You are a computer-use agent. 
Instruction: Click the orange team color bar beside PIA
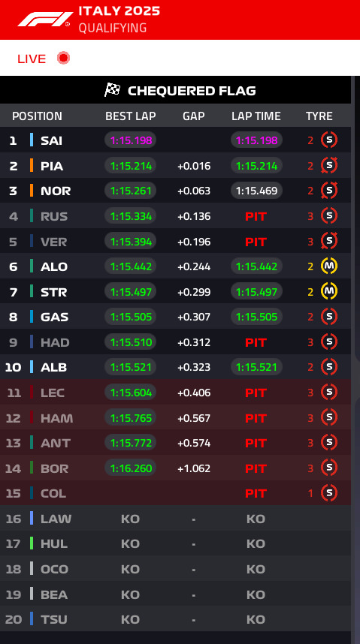(x=32, y=166)
